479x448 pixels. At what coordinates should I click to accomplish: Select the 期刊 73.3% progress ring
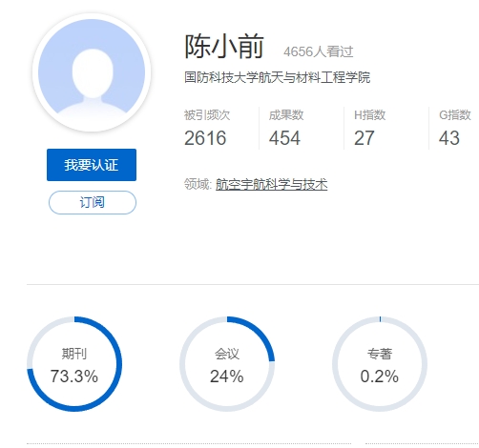click(x=74, y=364)
